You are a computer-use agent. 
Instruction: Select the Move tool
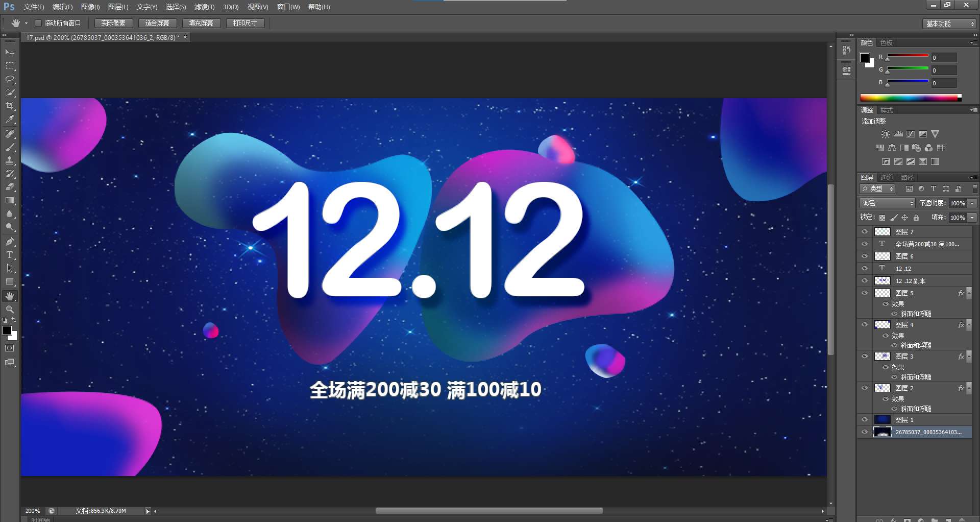(x=10, y=52)
